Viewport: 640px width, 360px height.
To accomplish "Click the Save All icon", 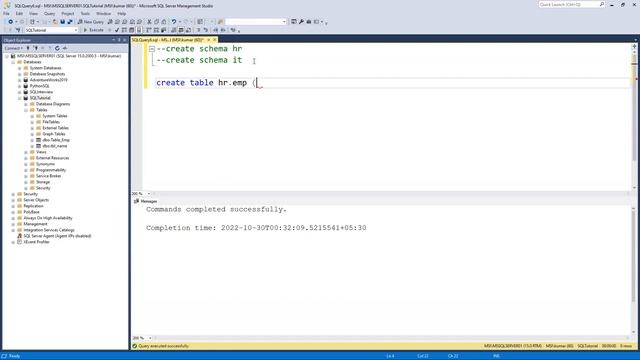I will [70, 22].
